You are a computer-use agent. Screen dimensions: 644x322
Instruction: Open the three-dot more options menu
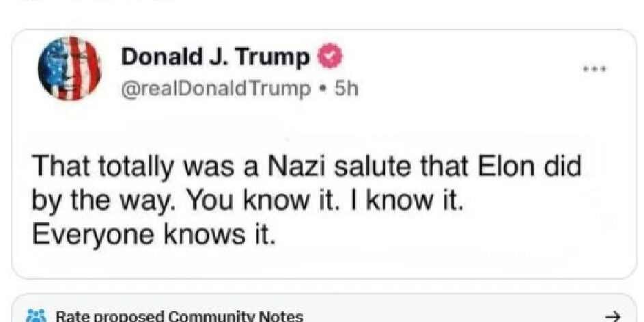click(593, 69)
